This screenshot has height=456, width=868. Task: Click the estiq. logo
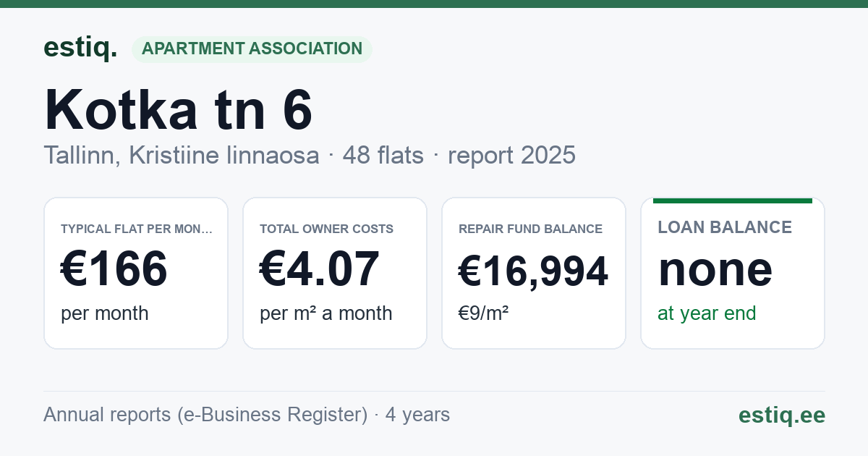[x=80, y=48]
